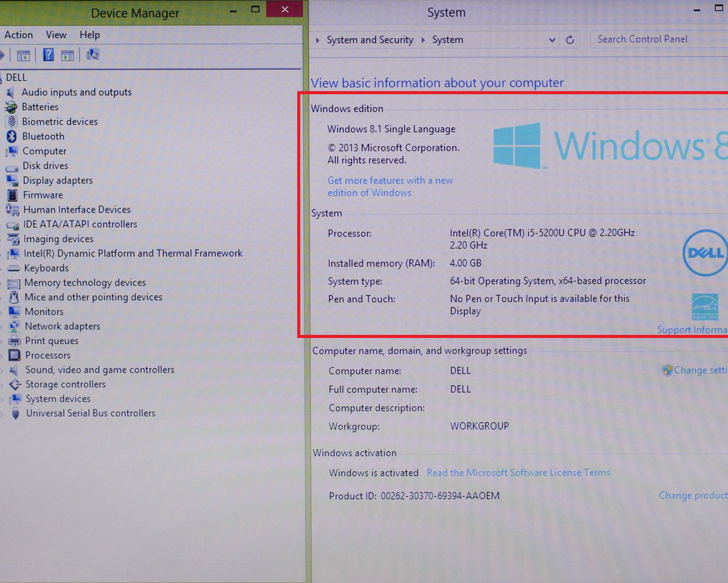728x583 pixels.
Task: Click the Change product key link
Action: pyautogui.click(x=693, y=496)
